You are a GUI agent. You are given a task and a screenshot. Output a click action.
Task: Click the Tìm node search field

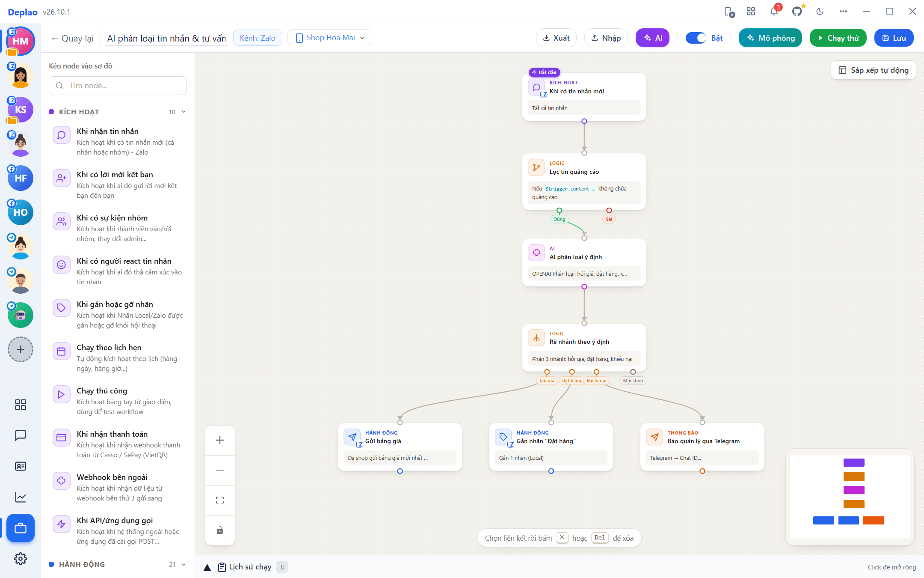click(118, 86)
